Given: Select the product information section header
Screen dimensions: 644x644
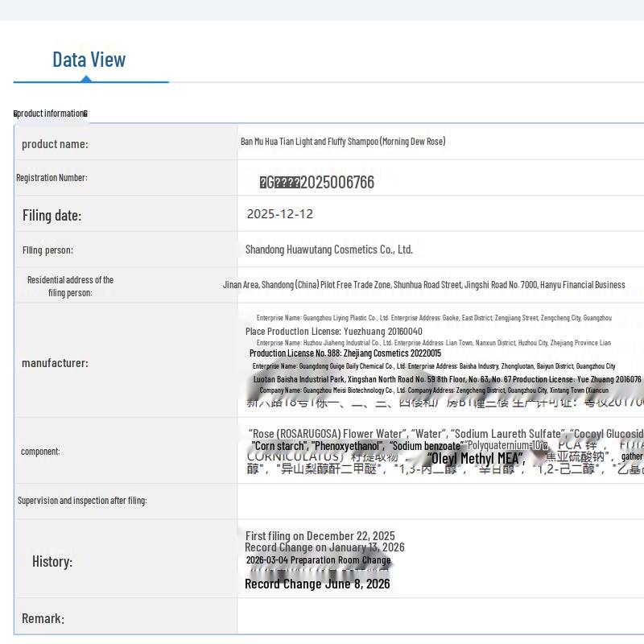Looking at the screenshot, I should 51,114.
